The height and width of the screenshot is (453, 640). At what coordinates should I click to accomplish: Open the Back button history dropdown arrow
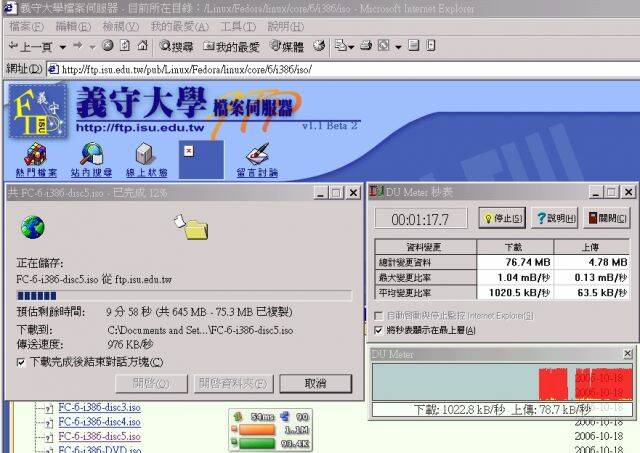[x=62, y=47]
